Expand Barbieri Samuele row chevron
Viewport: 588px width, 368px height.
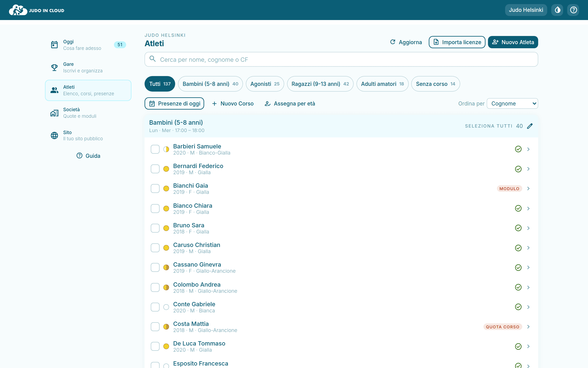tap(528, 149)
